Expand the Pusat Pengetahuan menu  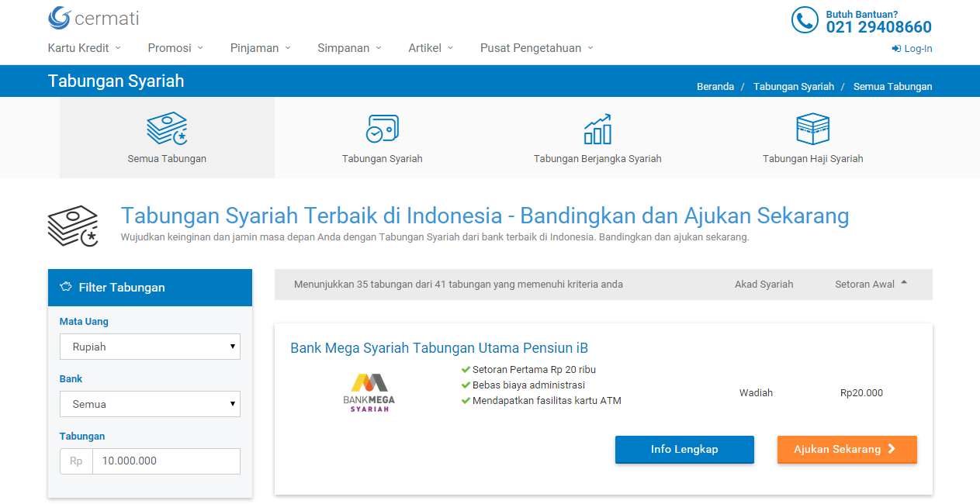(x=537, y=48)
